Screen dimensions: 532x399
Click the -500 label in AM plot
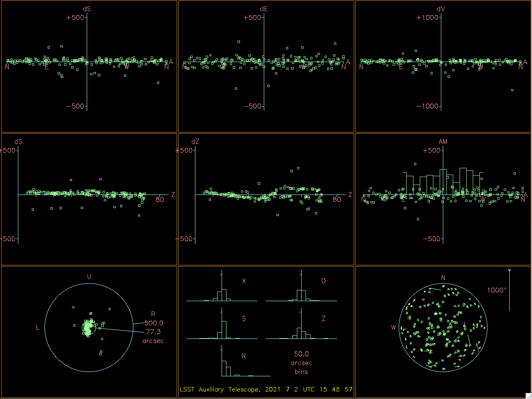431,239
